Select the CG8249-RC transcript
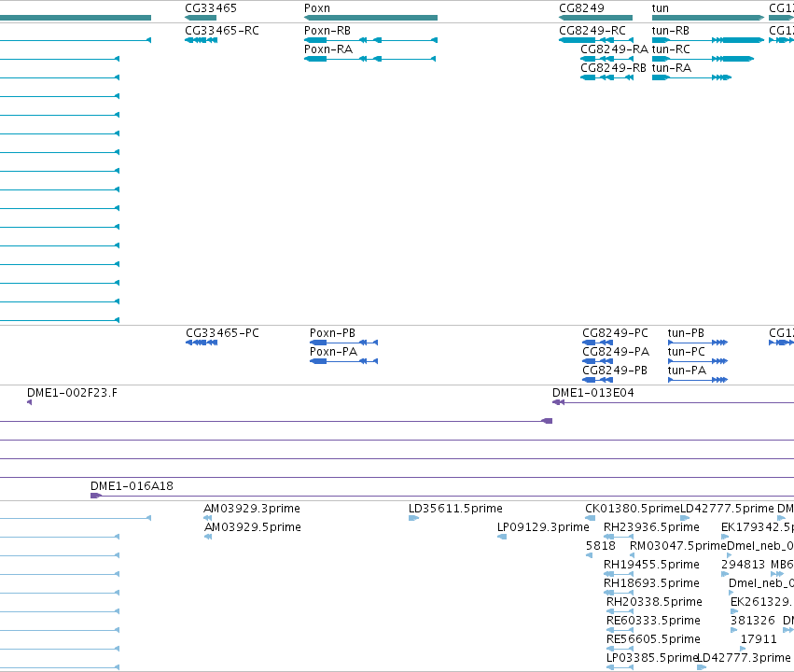This screenshot has width=794, height=672. pos(596,40)
